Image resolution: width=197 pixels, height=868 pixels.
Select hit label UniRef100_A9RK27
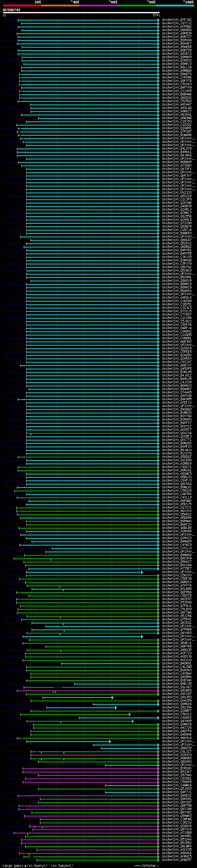177,111
